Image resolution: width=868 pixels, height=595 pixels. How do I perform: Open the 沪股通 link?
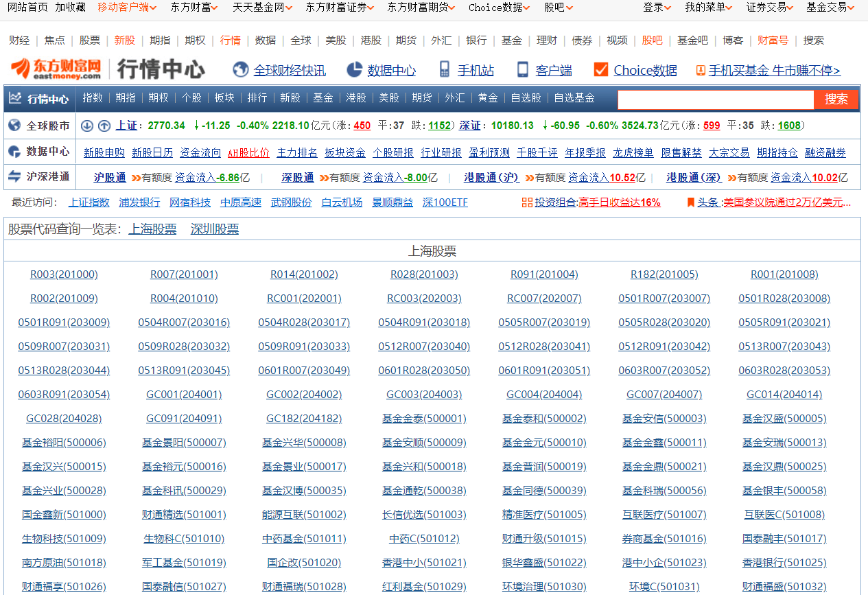click(110, 177)
